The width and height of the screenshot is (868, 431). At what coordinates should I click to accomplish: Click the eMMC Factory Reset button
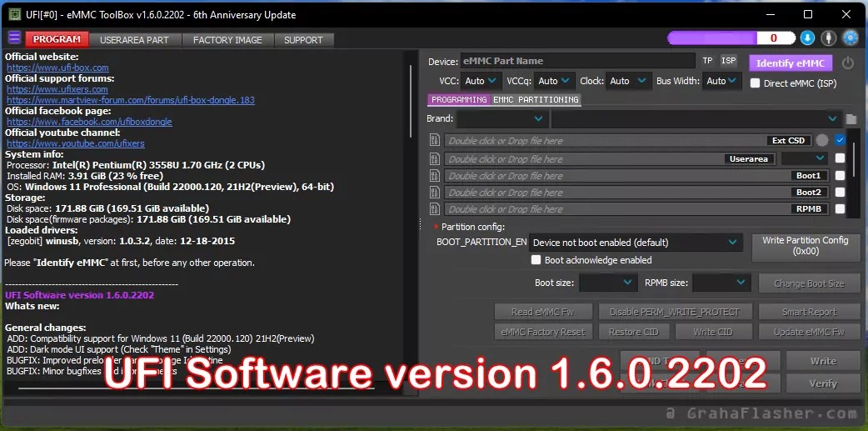point(543,332)
